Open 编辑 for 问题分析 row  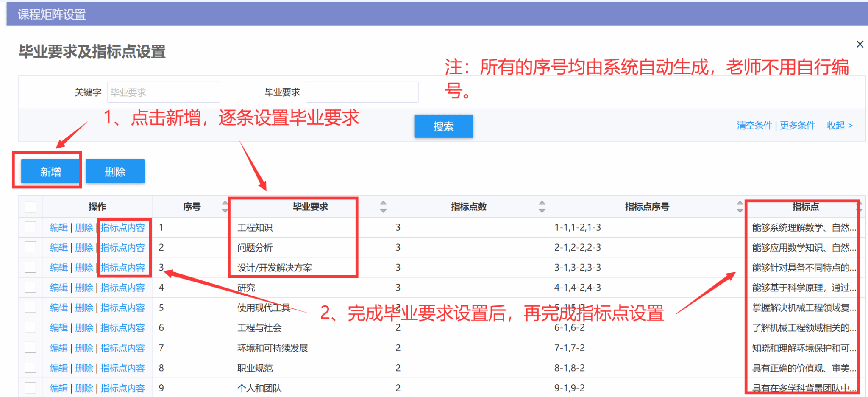[59, 247]
